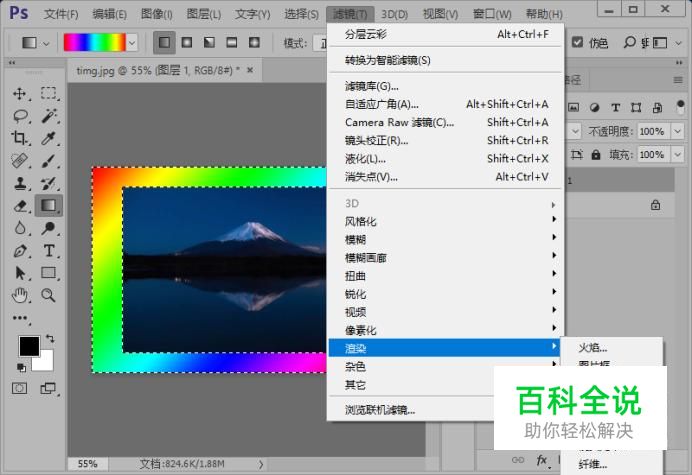692x475 pixels.
Task: Select the Path Selection tool
Action: point(20,273)
